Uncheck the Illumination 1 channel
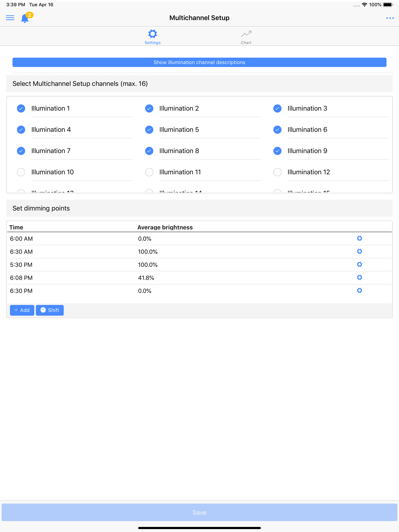 (x=21, y=108)
